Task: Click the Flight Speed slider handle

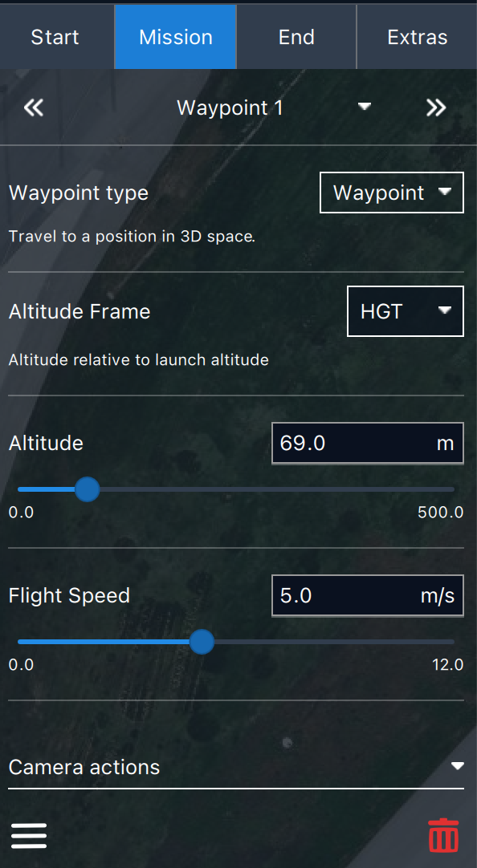Action: click(x=202, y=642)
